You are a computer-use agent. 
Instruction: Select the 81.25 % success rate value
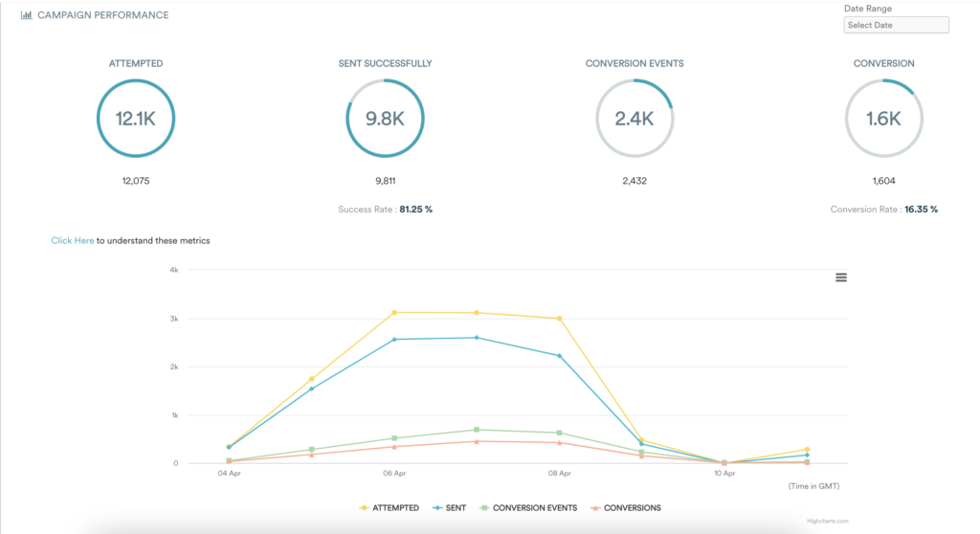pos(415,210)
